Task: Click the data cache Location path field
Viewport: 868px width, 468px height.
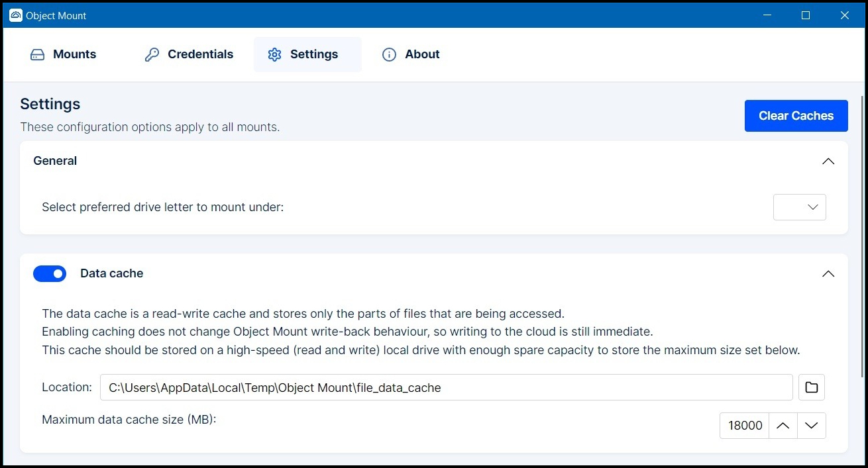Action: (446, 387)
